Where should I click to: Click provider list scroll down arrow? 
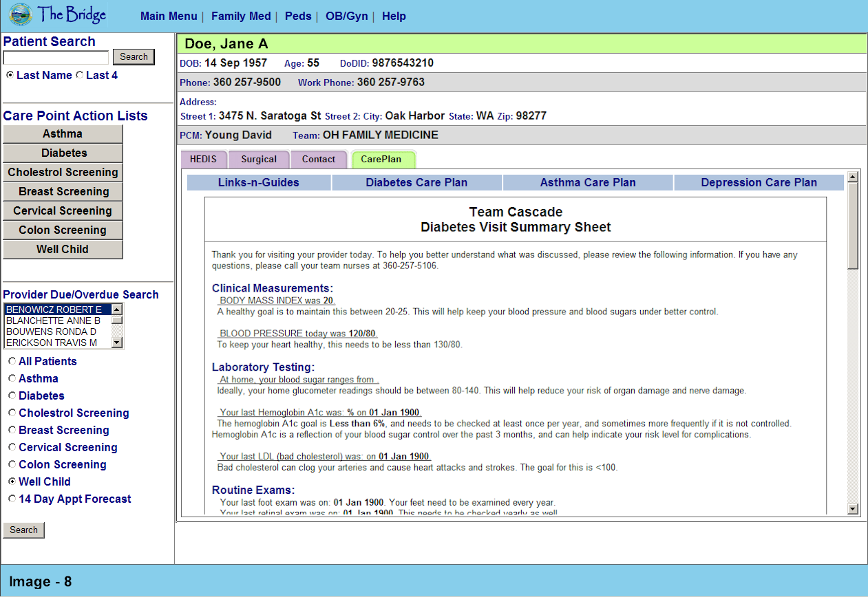click(117, 343)
